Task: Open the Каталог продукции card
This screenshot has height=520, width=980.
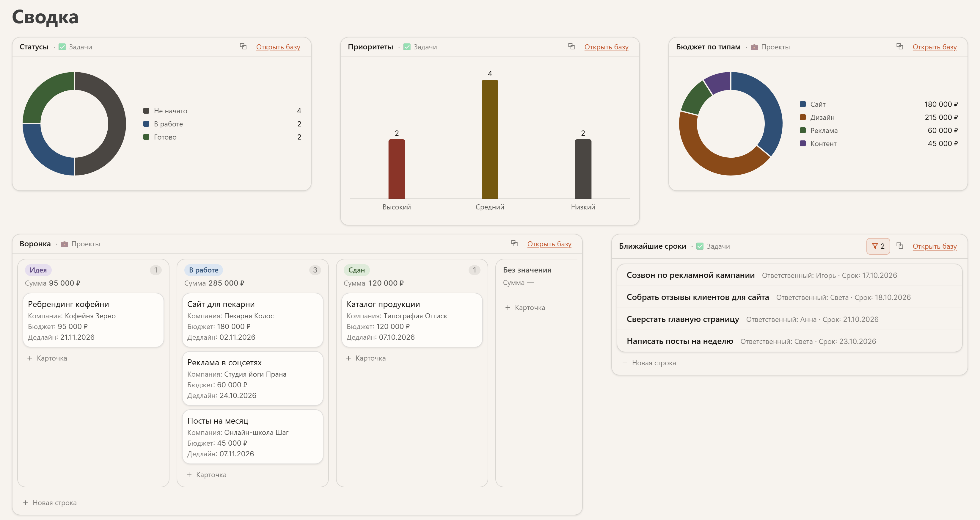Action: click(412, 320)
